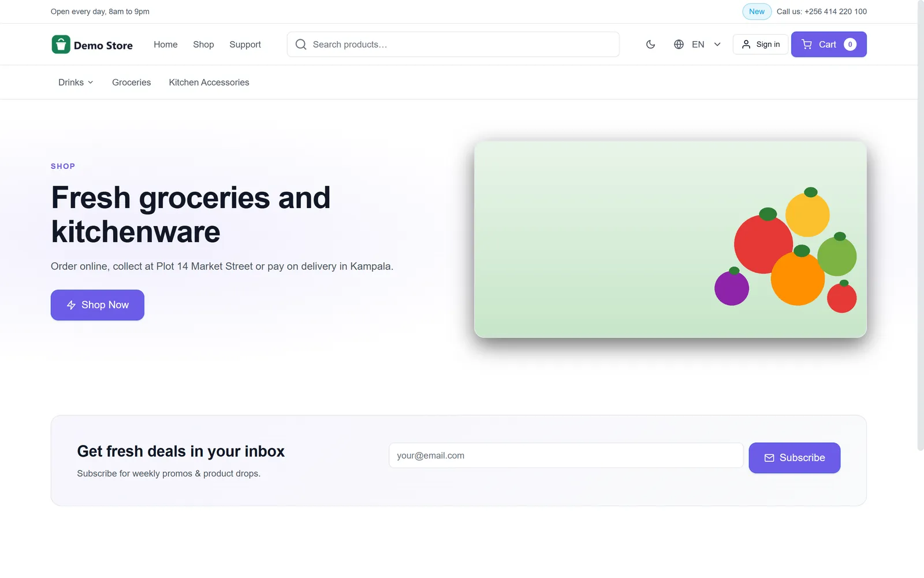Click the 'Call us: +256 414 220 100' text
The height and width of the screenshot is (578, 924).
click(x=821, y=12)
